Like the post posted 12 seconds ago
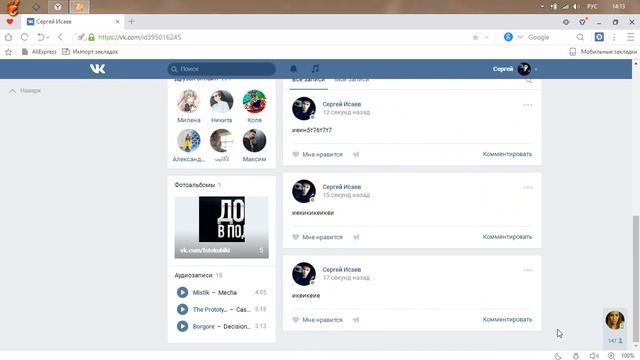 point(318,154)
